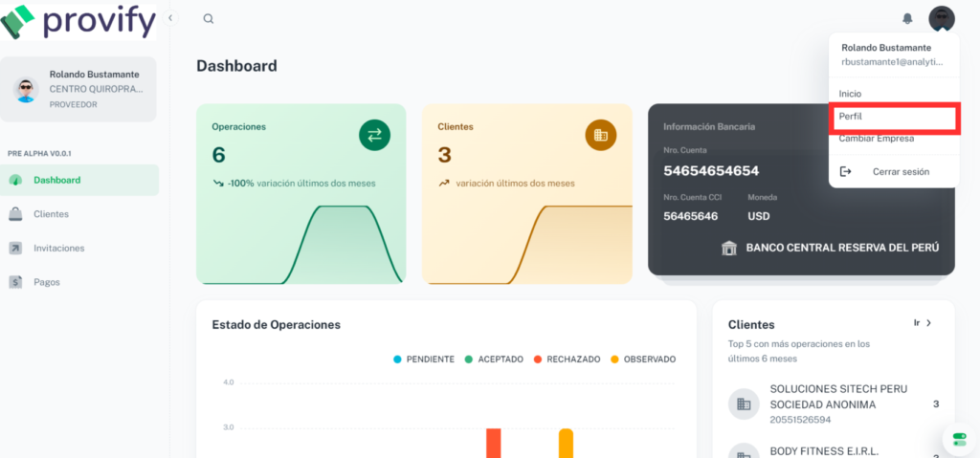Click the PRE ALPHA V0.0.1 label
This screenshot has width=980, height=458.
tap(39, 153)
